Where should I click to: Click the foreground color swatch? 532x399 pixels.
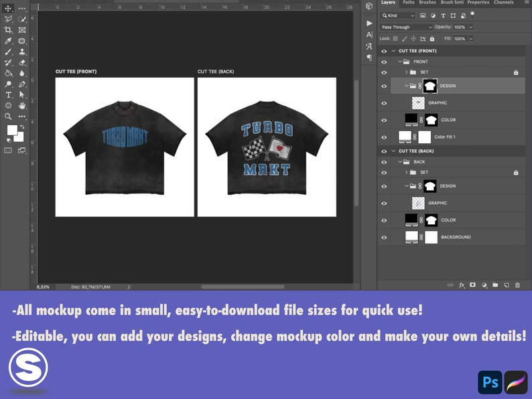11,129
